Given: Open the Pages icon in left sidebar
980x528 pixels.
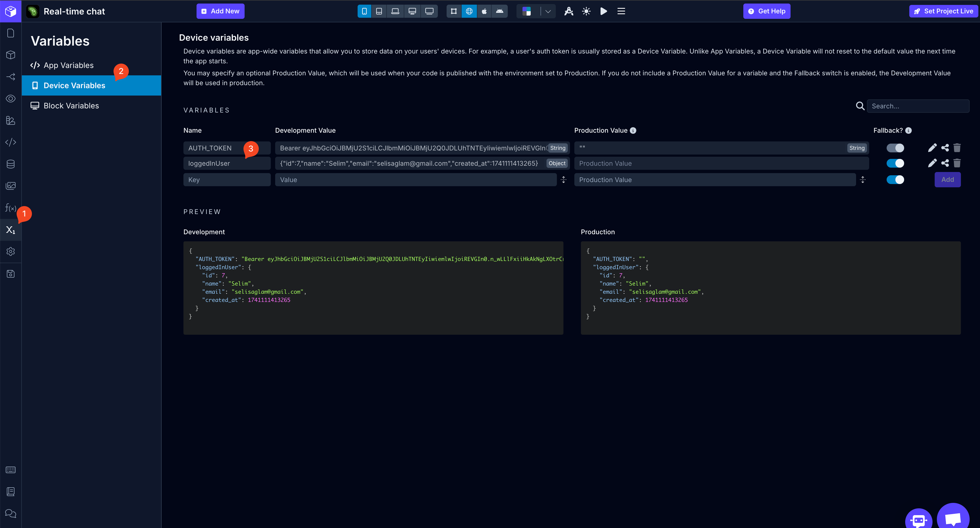Looking at the screenshot, I should [11, 33].
